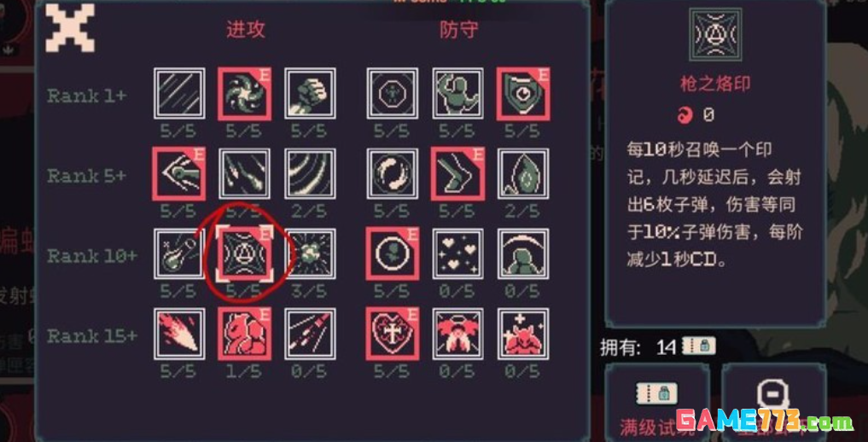868x442 pixels.
Task: Select the circled Gun Brand rune icon
Action: coord(244,254)
